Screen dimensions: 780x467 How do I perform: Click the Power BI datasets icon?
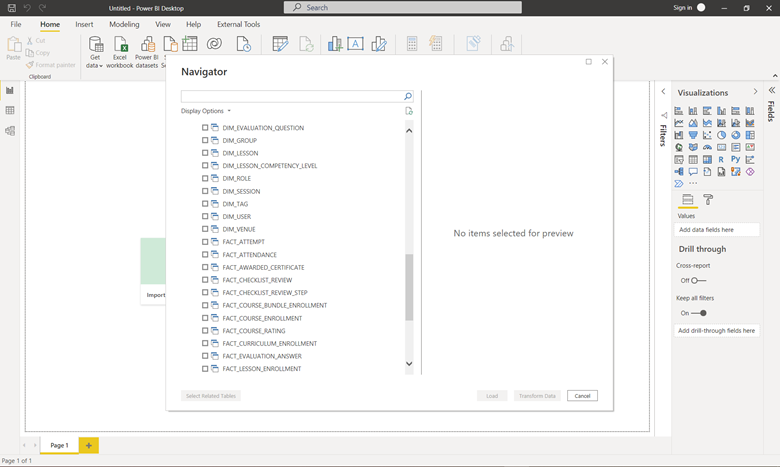(147, 44)
